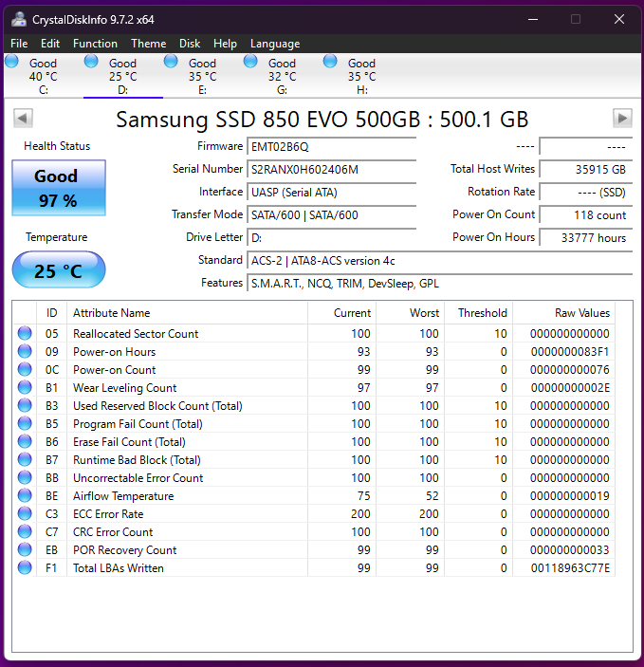The height and width of the screenshot is (667, 644).
Task: Click the Features field with S.M.A.R.T., NCQ
Action: 440,284
